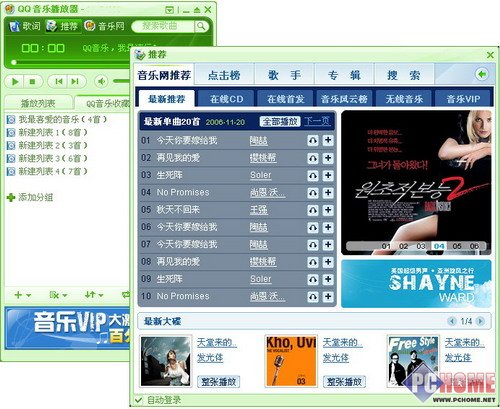Select the 无线音乐 sub-tab
The image size is (500, 409).
[404, 99]
